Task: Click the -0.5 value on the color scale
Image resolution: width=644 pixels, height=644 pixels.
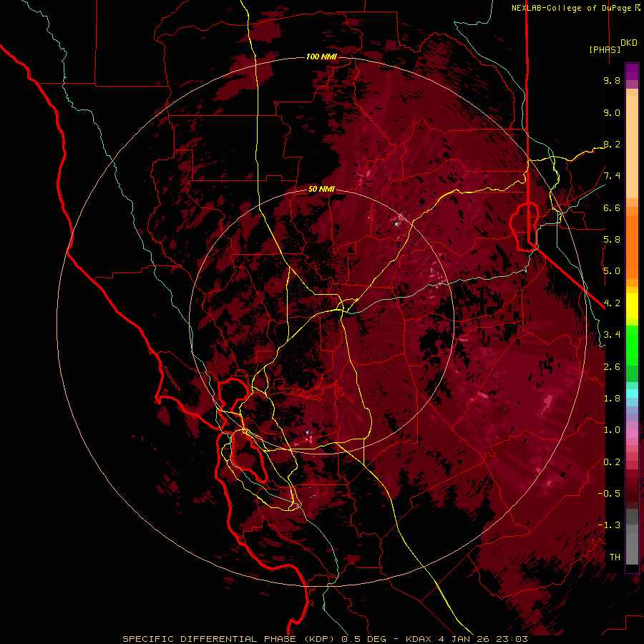Action: point(609,494)
